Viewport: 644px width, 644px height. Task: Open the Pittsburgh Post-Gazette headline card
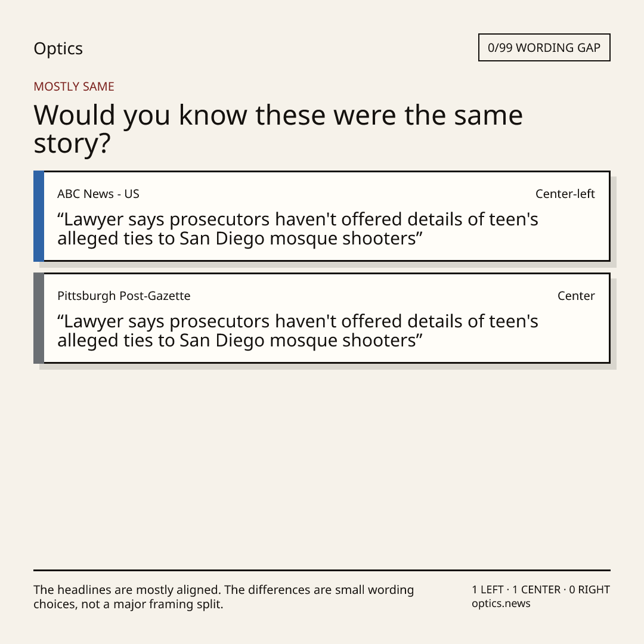[x=322, y=318]
